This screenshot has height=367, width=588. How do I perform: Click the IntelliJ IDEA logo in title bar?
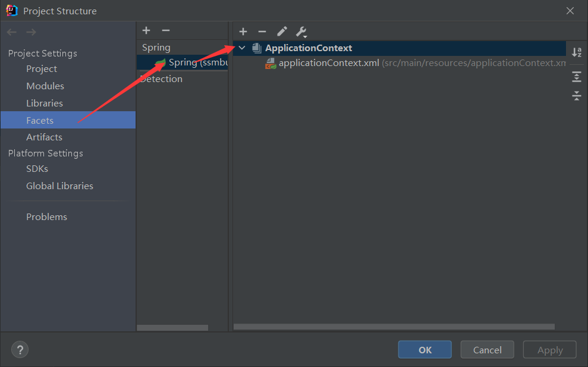coord(12,11)
